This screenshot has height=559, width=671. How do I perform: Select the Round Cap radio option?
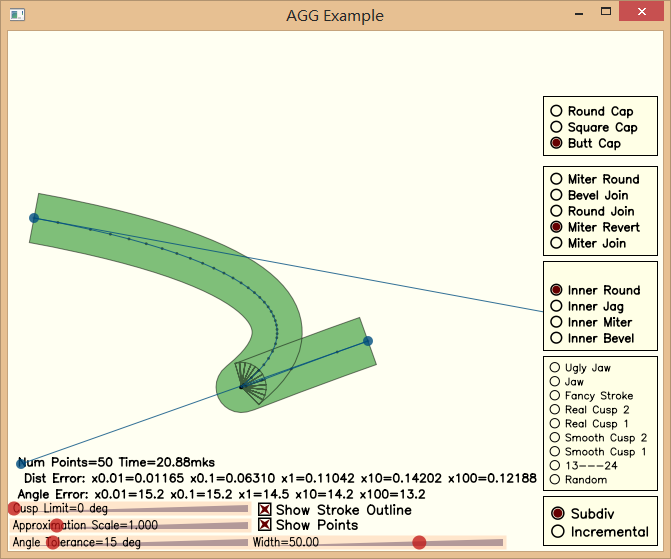coord(591,111)
